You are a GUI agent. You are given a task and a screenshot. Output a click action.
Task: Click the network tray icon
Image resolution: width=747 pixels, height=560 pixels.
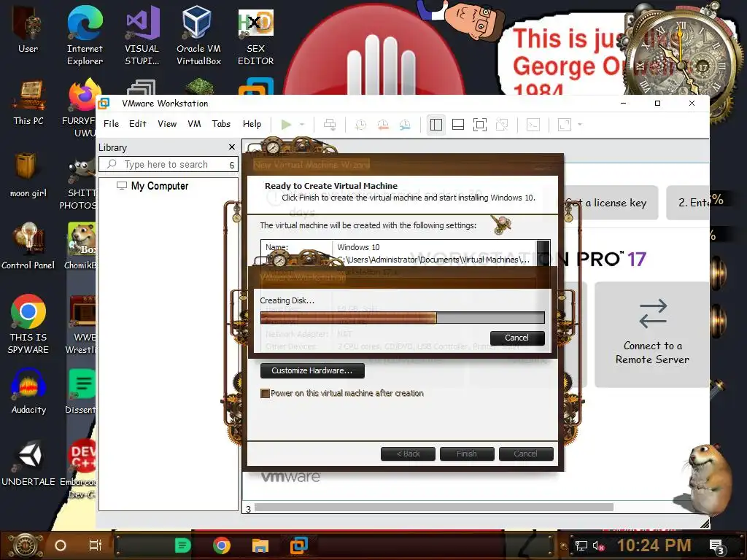pyautogui.click(x=581, y=545)
